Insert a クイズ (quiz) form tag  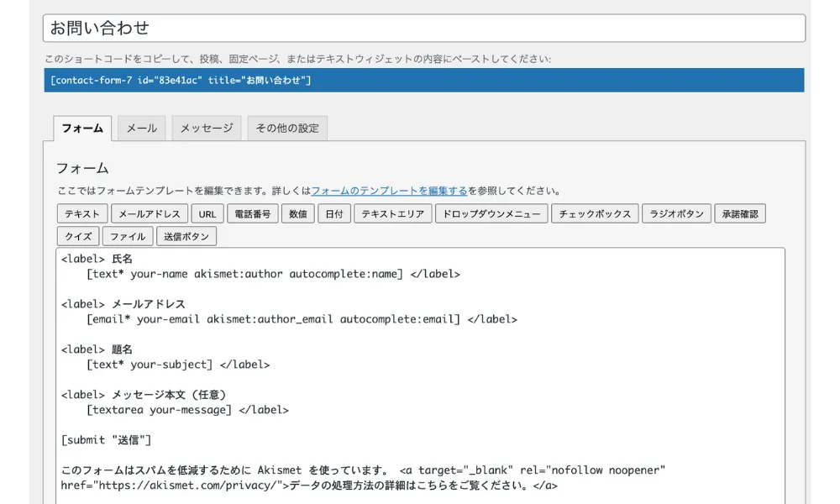tap(78, 236)
